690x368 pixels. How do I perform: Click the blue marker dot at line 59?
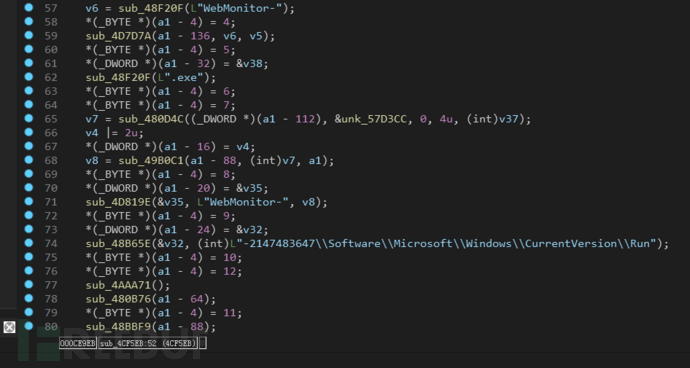point(29,35)
